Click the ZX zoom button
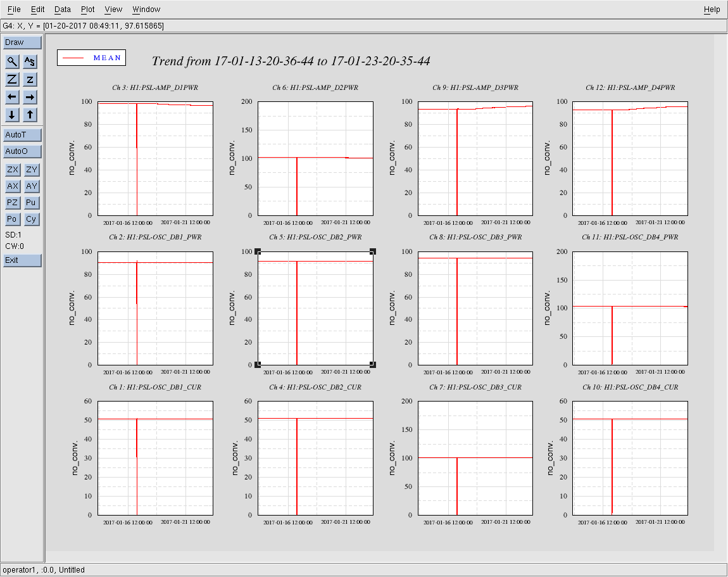 [x=13, y=170]
